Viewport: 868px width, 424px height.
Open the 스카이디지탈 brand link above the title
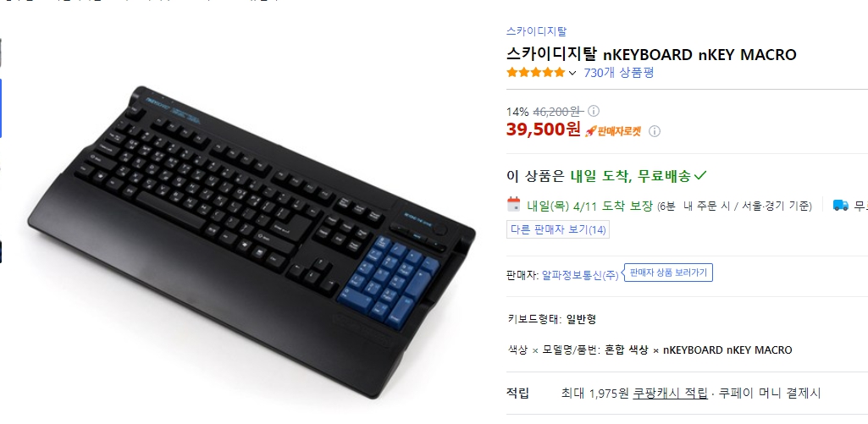click(x=536, y=31)
